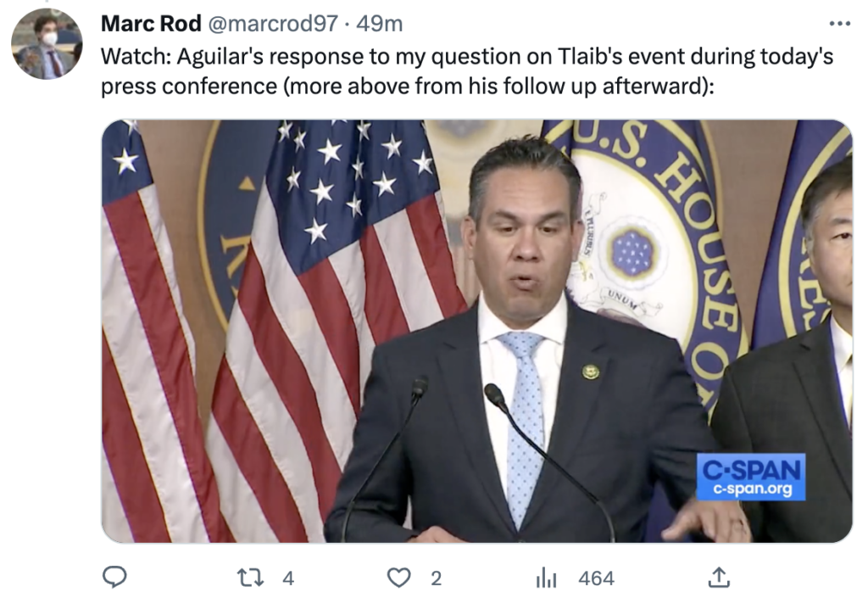This screenshot has width=868, height=609.
Task: Click the c-span.org watermark text
Action: click(750, 489)
